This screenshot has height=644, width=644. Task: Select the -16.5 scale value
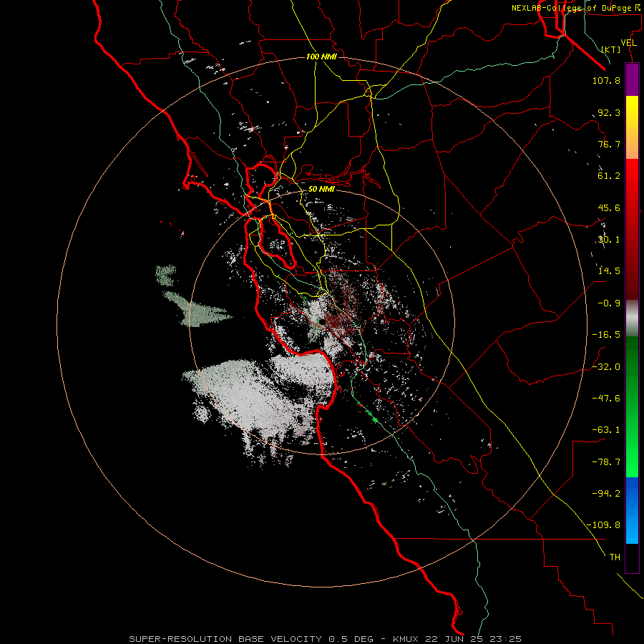coord(606,335)
